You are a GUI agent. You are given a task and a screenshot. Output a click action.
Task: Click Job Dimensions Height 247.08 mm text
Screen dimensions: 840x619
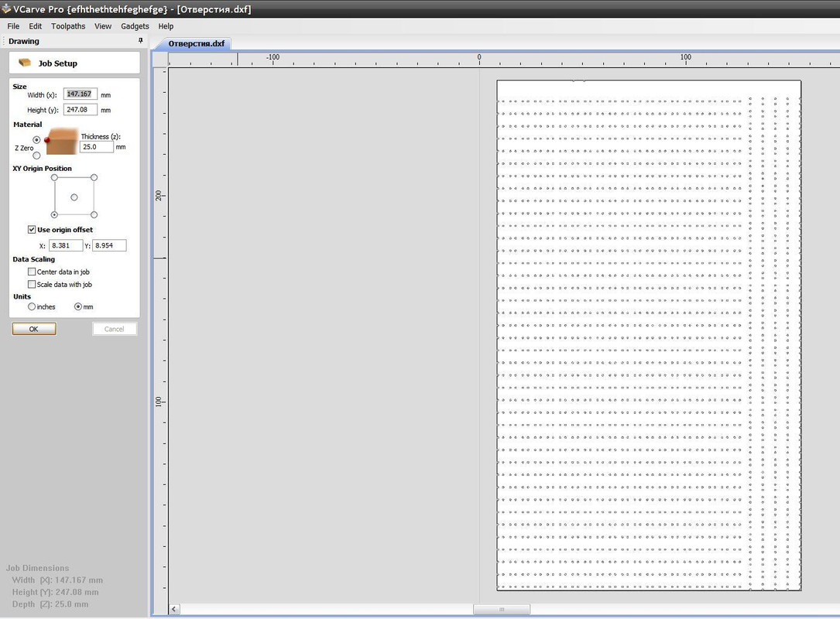[55, 592]
